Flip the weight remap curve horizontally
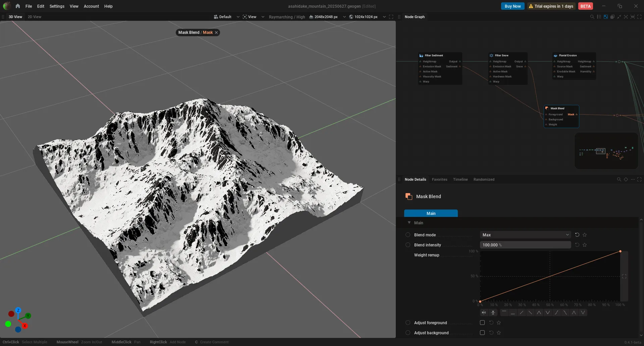Viewport: 644px width, 346px height. [484, 312]
